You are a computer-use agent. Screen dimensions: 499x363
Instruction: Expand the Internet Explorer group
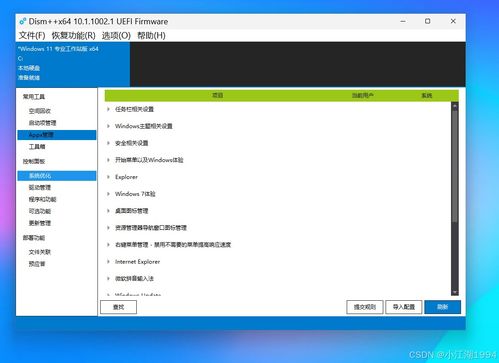[x=108, y=262]
